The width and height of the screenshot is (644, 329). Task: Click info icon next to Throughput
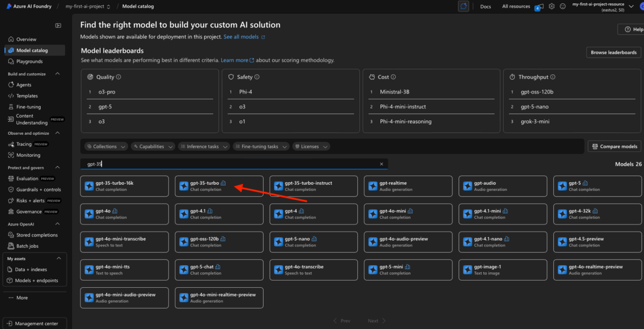tap(553, 78)
